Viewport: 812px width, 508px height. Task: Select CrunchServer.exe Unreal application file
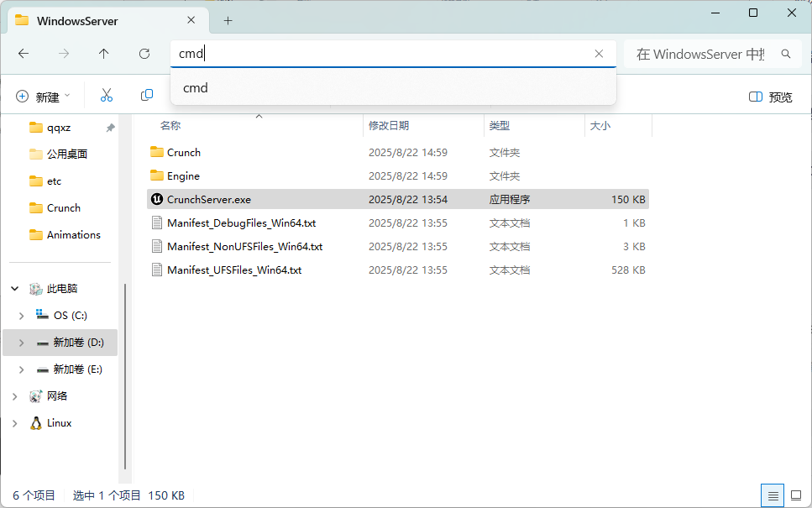tap(208, 199)
